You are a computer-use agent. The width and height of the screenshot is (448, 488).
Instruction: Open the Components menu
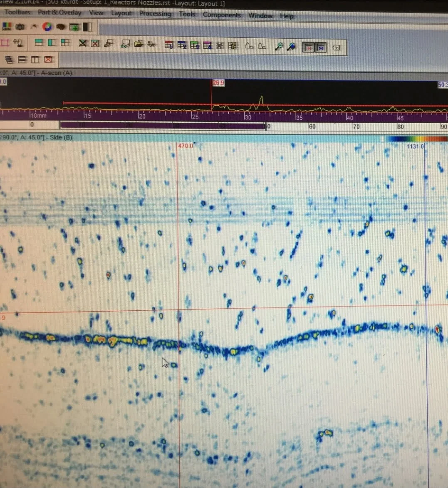tap(222, 15)
